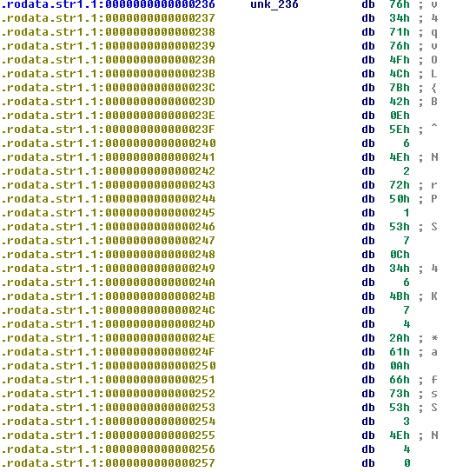This screenshot has height=472, width=476.
Task: Select the byte 71h at address 238
Action: coord(400,32)
